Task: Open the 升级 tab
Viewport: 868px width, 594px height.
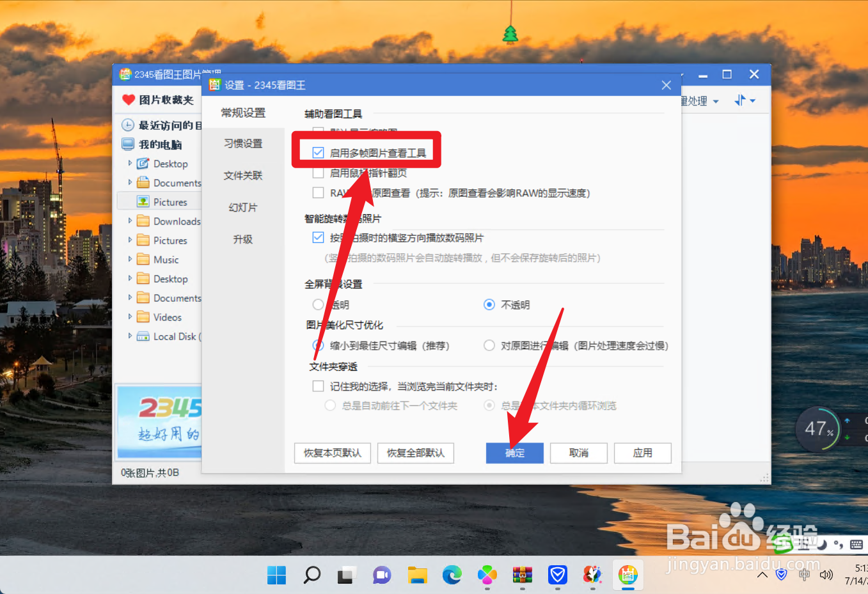Action: click(x=243, y=239)
